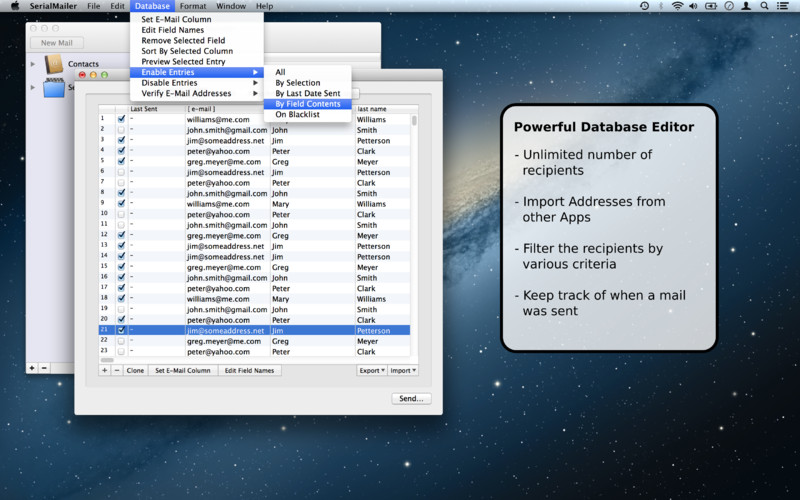
Task: Click the plus button in back window
Action: coord(32,368)
